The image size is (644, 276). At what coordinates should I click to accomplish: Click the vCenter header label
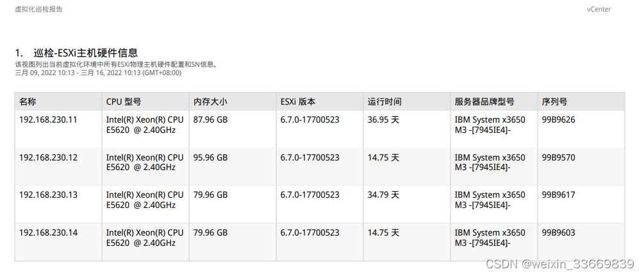pyautogui.click(x=599, y=9)
